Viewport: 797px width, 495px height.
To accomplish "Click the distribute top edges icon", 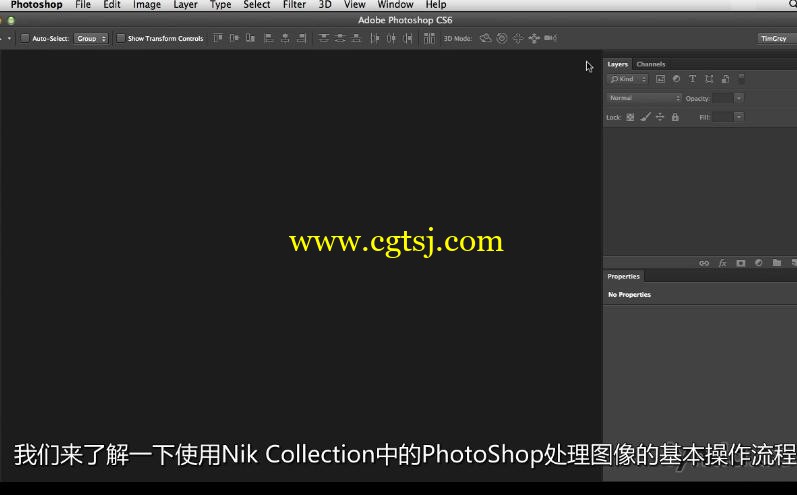I will tap(324, 38).
